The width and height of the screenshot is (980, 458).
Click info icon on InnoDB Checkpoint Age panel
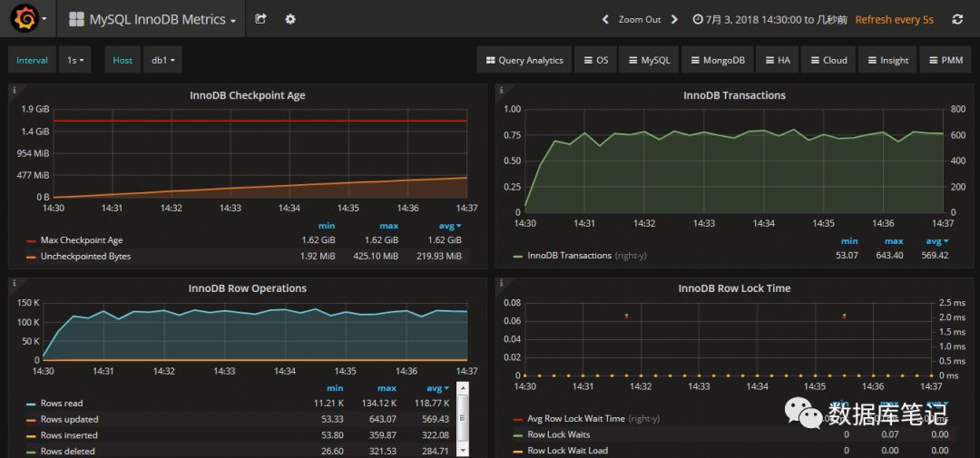14,90
